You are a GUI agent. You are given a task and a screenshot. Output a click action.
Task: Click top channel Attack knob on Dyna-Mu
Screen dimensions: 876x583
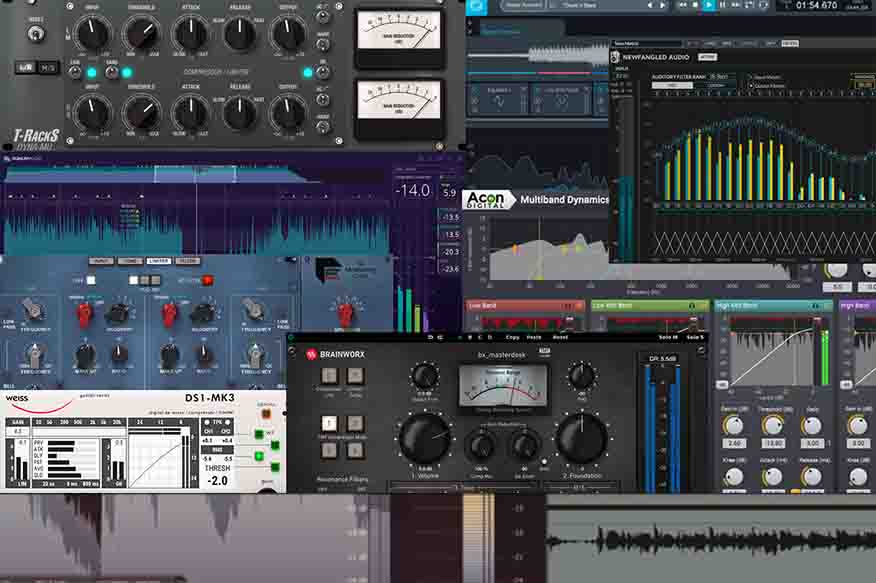(x=191, y=33)
